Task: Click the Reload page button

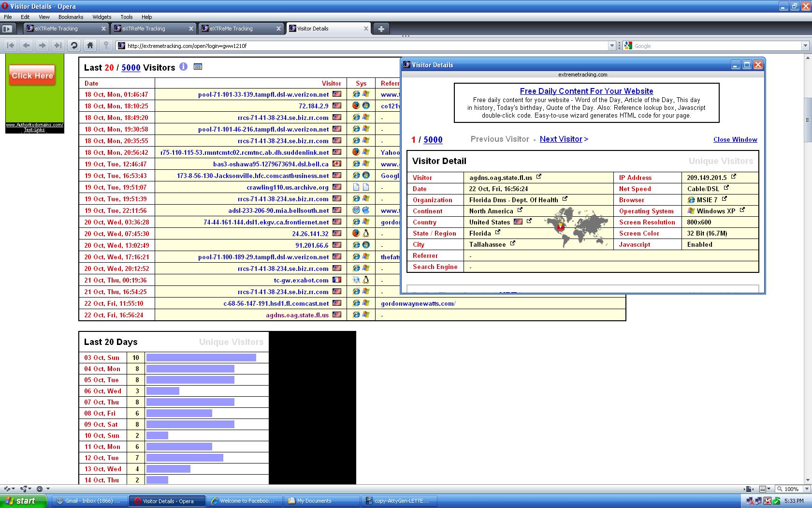Action: click(74, 45)
